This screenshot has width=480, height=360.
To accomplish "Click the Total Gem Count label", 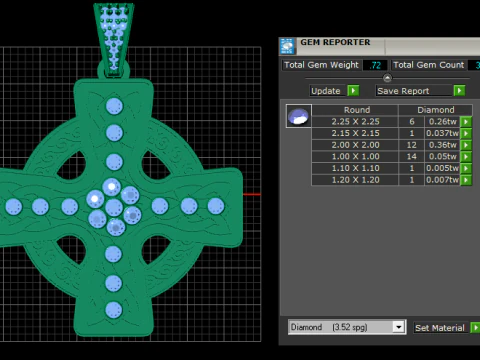I will (429, 65).
